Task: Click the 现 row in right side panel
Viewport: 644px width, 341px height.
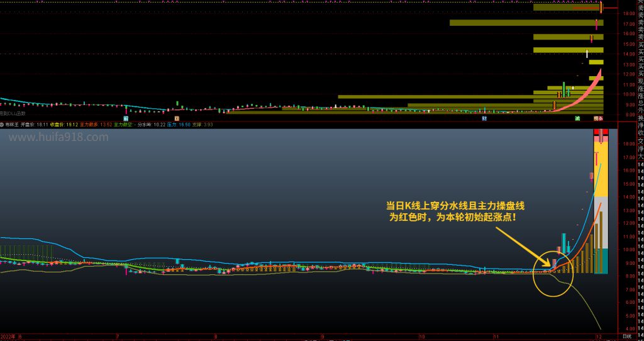Action: point(640,81)
